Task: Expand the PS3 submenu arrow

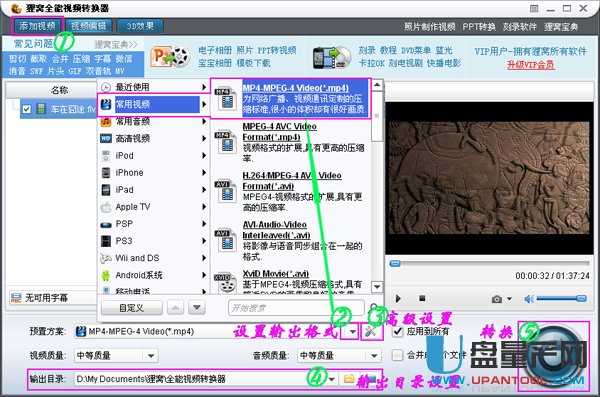Action: coord(204,241)
